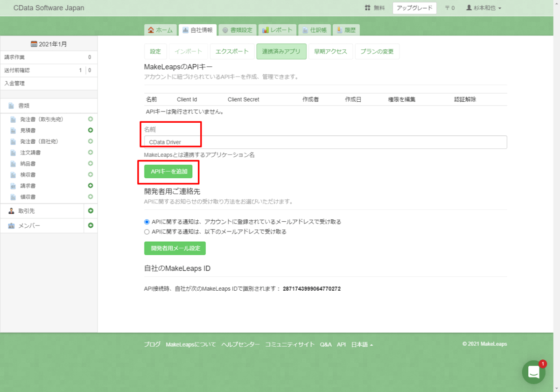Choose notify via the email address below
Viewport: 560px width, 392px height.
(x=147, y=231)
